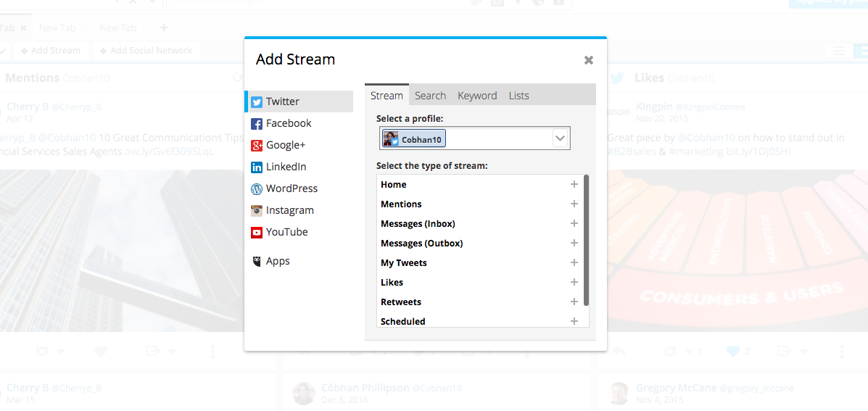Open Gregory McCane's profile name
The width and height of the screenshot is (868, 411).
[x=675, y=388]
